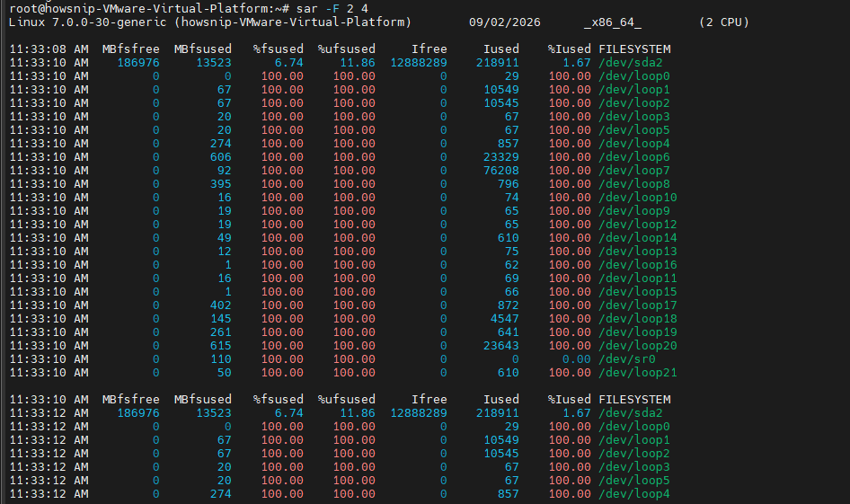This screenshot has height=504, width=850.
Task: Click '395' in the /dev/loop8 row
Action: pos(221,184)
